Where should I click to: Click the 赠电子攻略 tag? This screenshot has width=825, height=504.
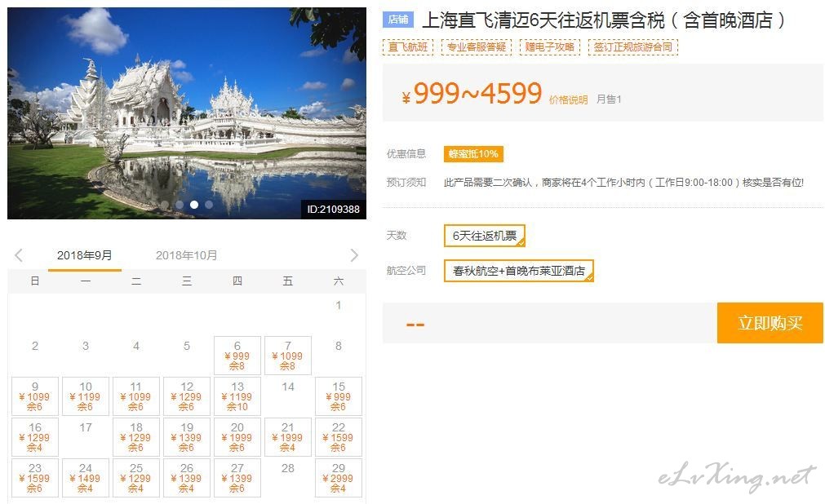(x=550, y=47)
